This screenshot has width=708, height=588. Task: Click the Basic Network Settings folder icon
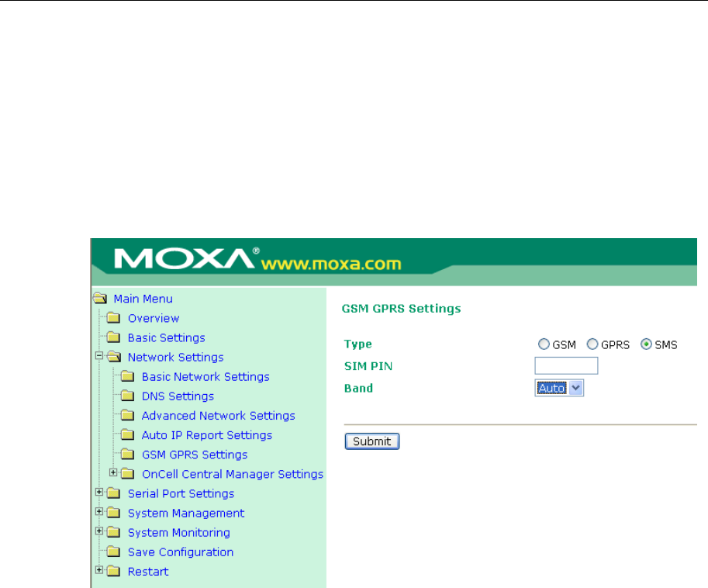pyautogui.click(x=128, y=376)
